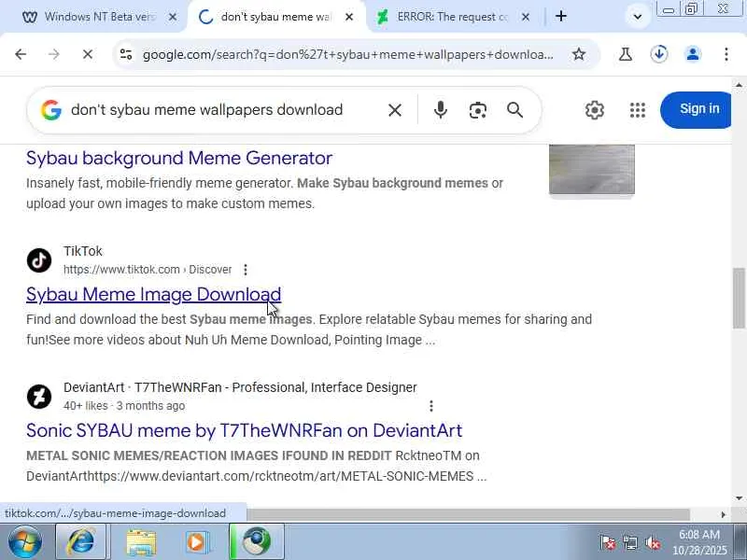Close the Windows NT Beta tab
Screen dimensions: 747x560
point(173,17)
